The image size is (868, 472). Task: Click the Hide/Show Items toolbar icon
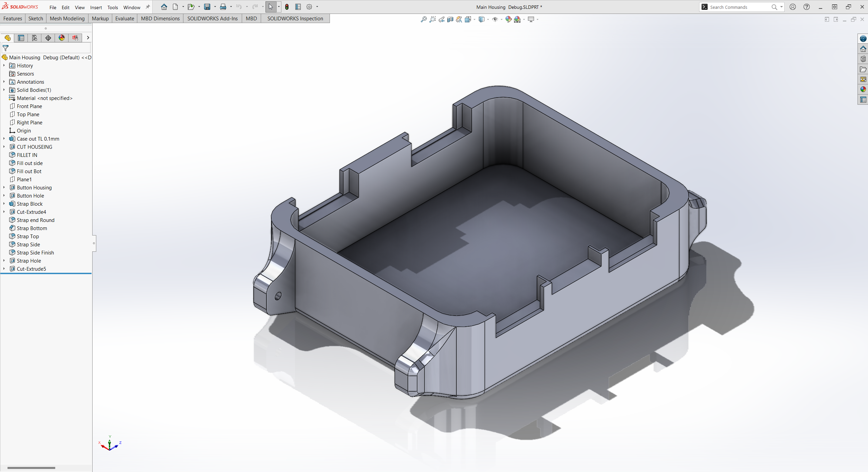coord(495,20)
